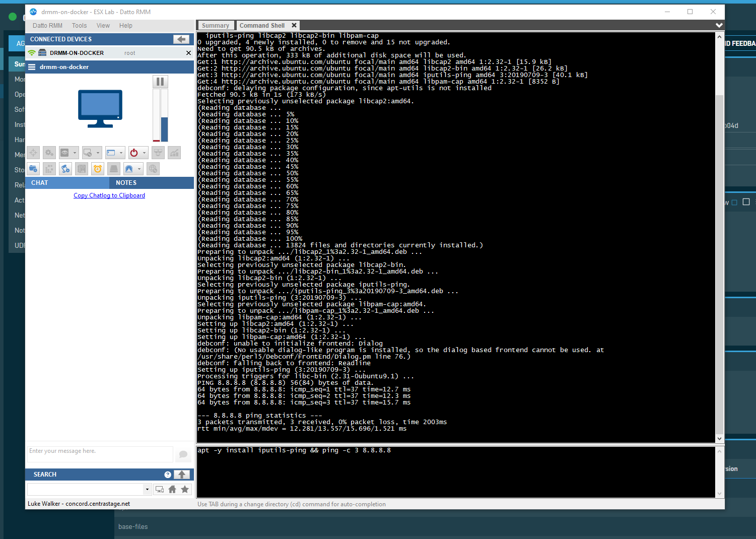Click the notebook services icon
Screen dimensions: 756x539
(x=82, y=169)
